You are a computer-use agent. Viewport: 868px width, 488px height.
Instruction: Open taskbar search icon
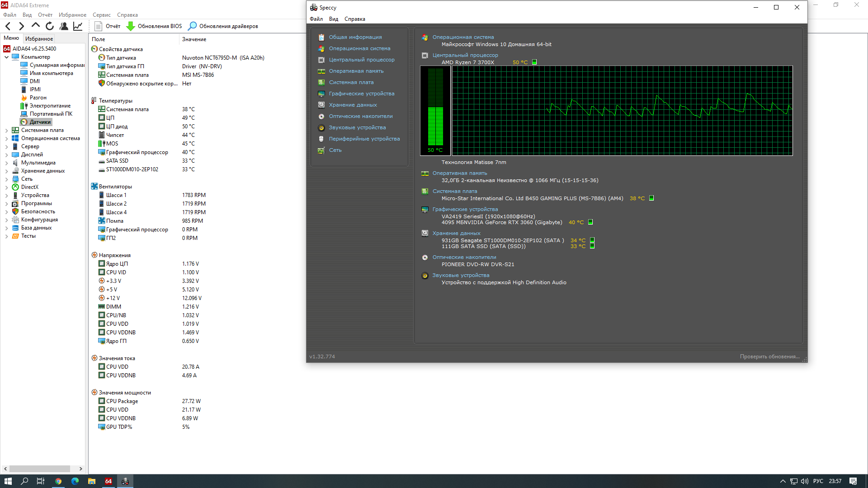[24, 481]
